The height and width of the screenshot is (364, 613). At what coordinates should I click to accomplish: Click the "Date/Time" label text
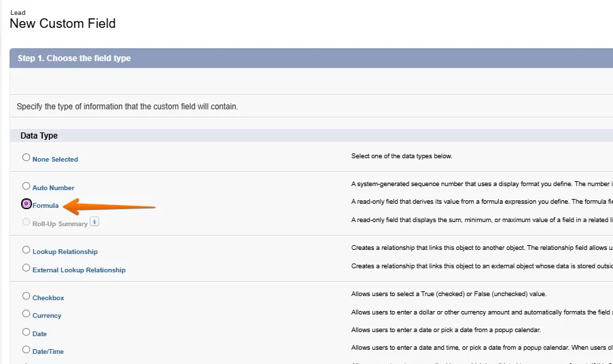pos(48,352)
